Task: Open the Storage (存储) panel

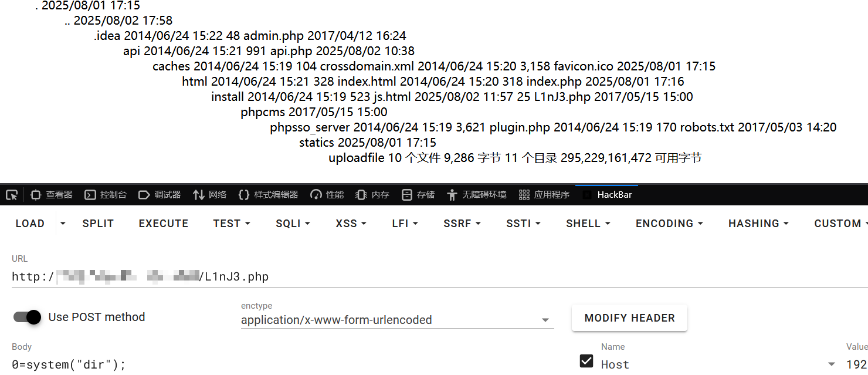Action: 418,195
